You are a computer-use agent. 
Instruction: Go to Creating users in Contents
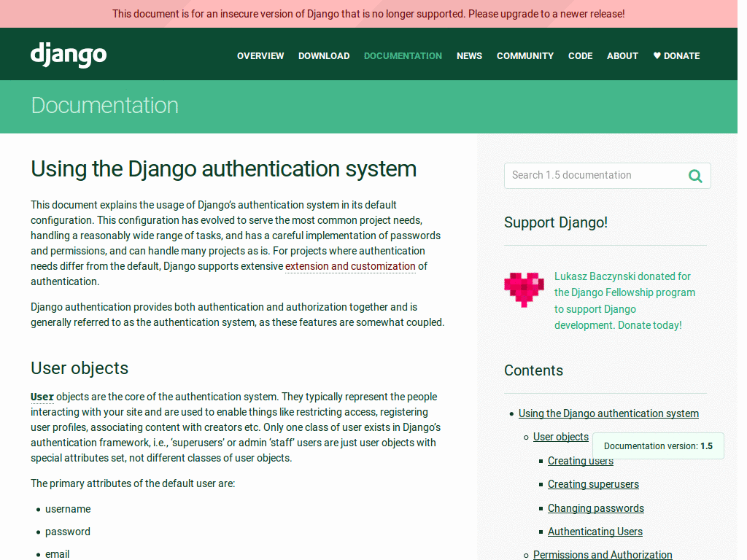click(580, 461)
